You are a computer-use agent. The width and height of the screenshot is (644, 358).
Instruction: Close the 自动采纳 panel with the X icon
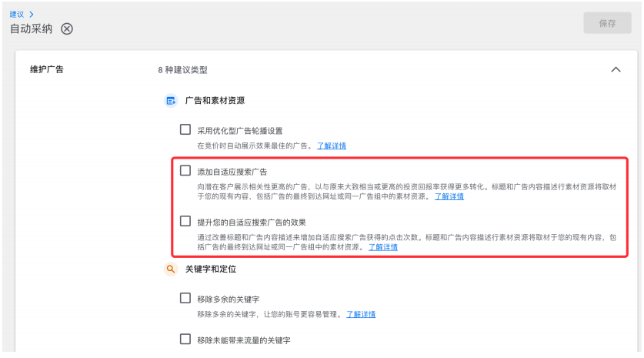coord(67,28)
